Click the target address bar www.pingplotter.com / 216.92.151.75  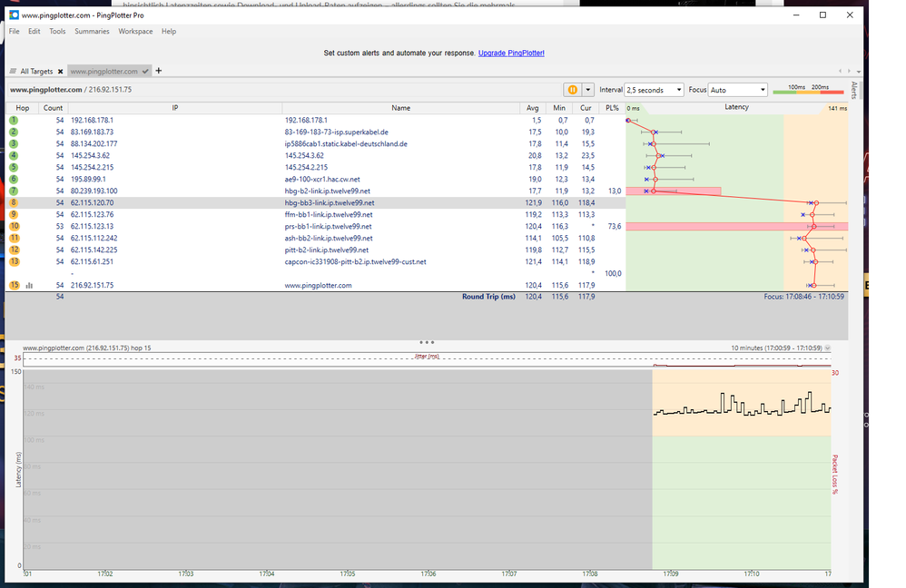(71, 90)
